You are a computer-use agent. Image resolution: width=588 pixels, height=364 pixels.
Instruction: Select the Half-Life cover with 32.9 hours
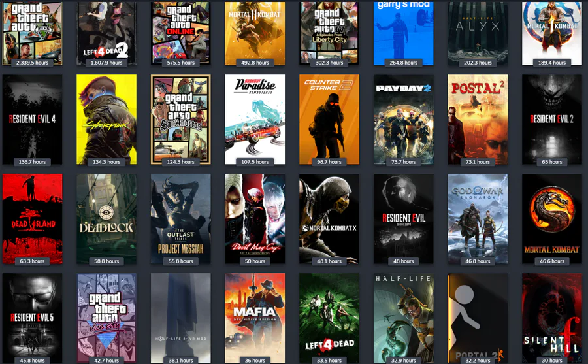coord(404,318)
